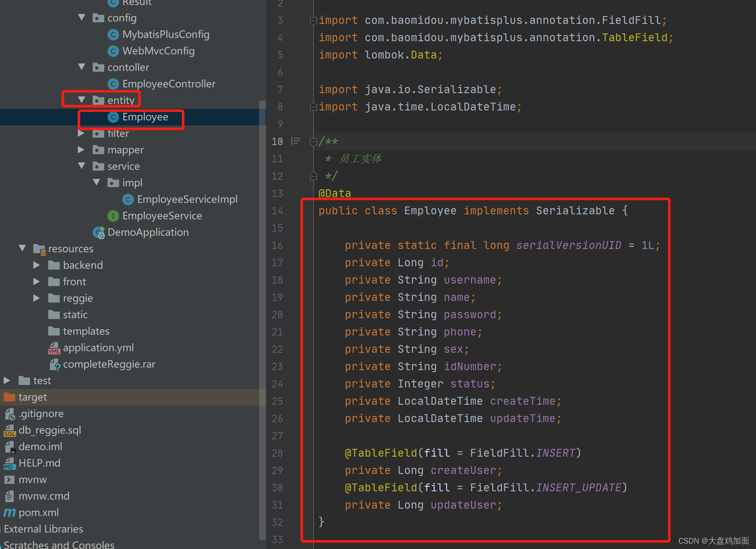
Task: Select the templates folder
Action: point(86,331)
